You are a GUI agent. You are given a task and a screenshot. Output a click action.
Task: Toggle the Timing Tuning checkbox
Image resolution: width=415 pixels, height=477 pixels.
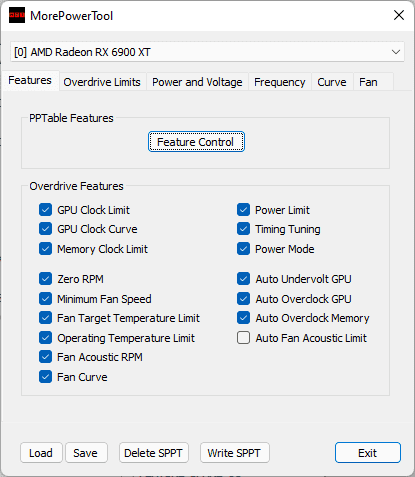click(243, 229)
